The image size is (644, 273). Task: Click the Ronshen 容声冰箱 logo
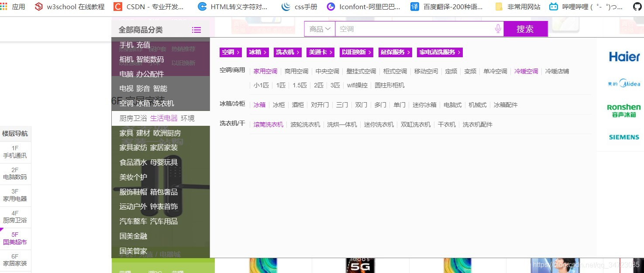[x=624, y=111]
